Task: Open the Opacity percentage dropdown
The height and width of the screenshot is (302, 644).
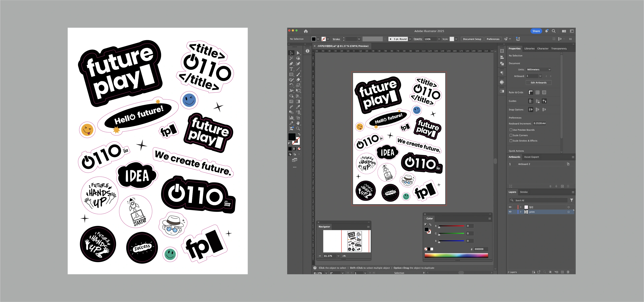Action: point(439,39)
